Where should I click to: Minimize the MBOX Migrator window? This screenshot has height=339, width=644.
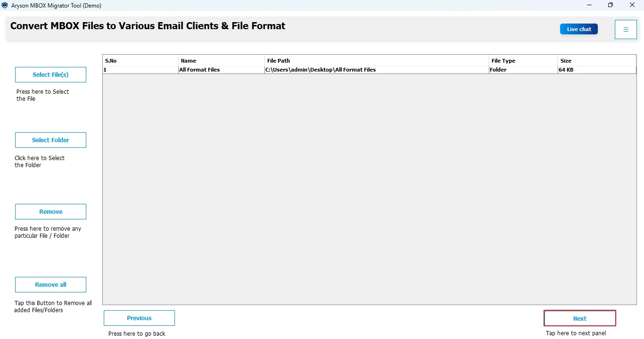tap(589, 5)
